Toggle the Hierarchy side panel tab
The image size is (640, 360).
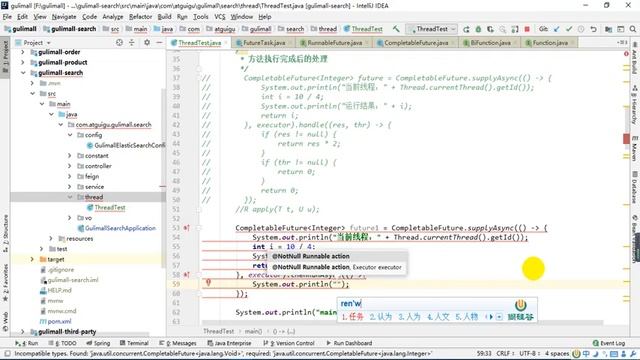tap(635, 105)
